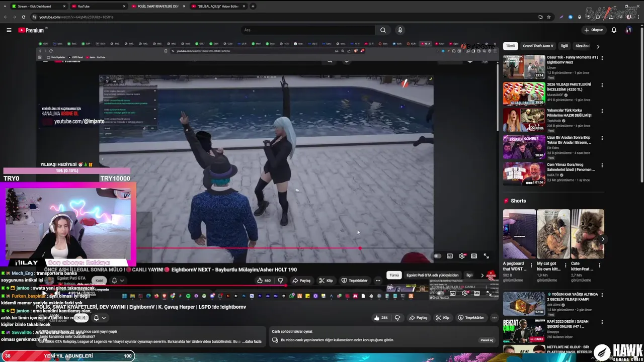The image size is (644, 362).
Task: Click the Katıl join button
Action: click(x=99, y=281)
